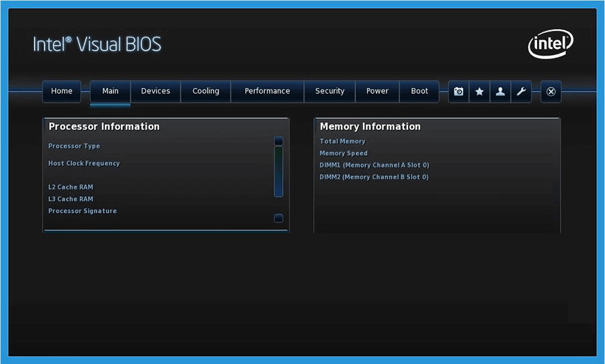Open the Performance tab

[x=267, y=91]
